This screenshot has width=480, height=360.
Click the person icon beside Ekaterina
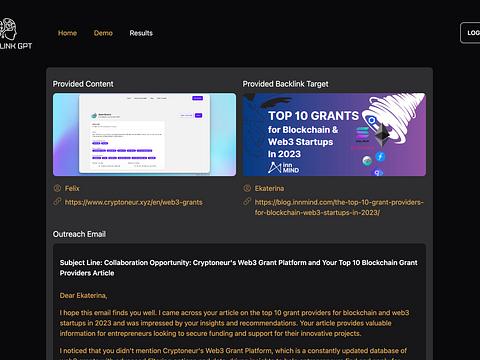coord(247,188)
